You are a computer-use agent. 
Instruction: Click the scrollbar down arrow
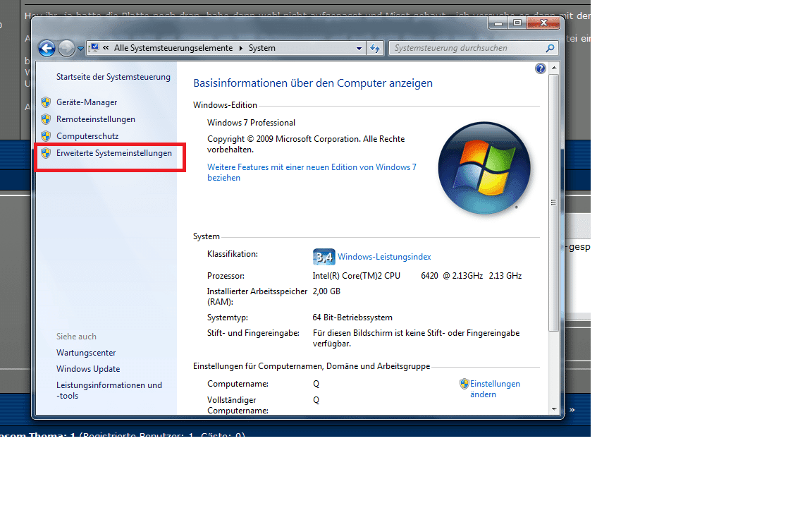(554, 409)
